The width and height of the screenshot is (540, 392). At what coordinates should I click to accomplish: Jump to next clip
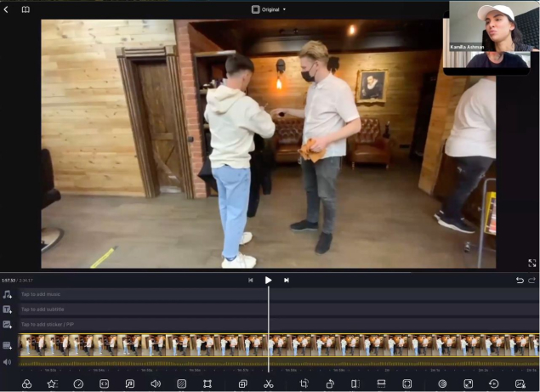tap(287, 281)
